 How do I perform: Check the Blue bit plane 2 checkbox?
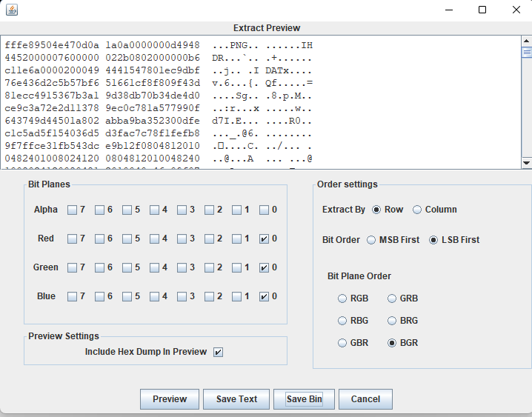point(209,296)
